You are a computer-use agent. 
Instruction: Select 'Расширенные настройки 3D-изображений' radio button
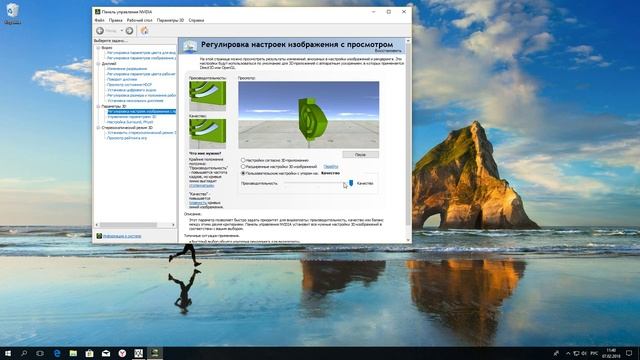coord(243,167)
